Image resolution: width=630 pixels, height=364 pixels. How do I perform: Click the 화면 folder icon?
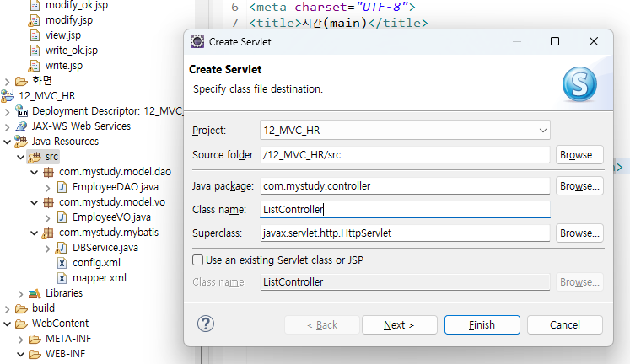pos(21,81)
